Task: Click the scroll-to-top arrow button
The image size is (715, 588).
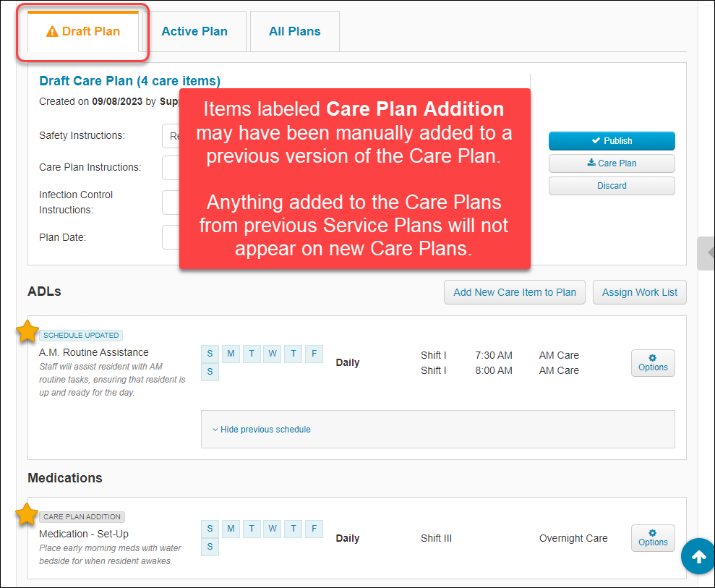Action: 698,556
